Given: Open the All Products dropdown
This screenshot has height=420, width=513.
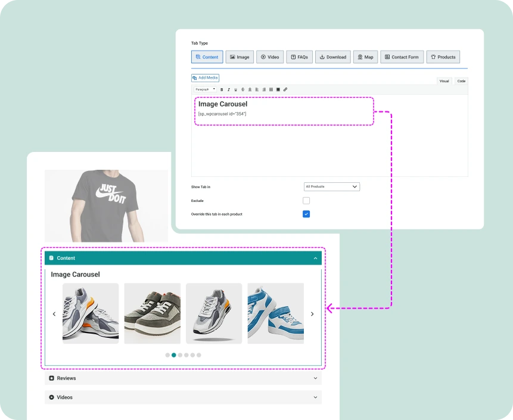Looking at the screenshot, I should point(332,186).
